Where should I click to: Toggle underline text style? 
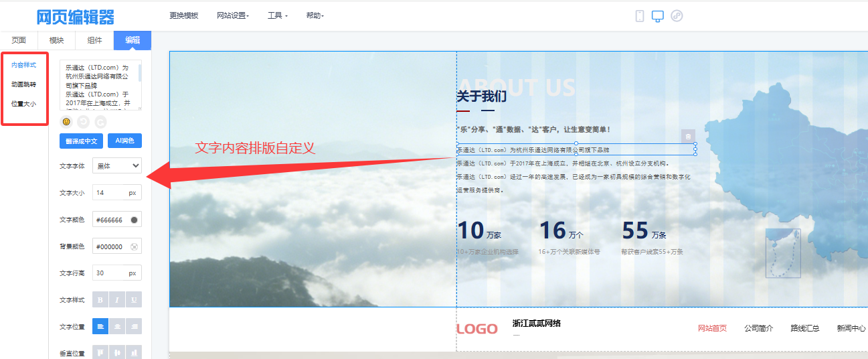pos(134,300)
